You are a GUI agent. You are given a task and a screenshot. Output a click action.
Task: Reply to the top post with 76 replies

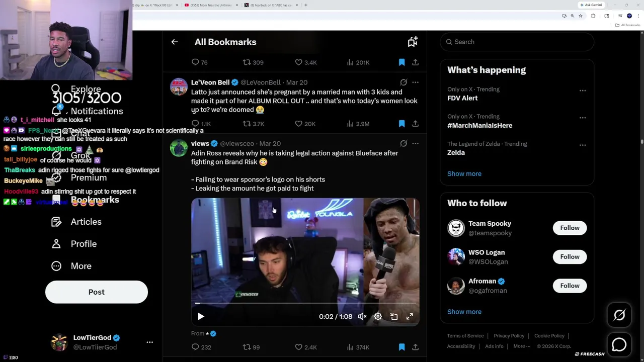click(x=200, y=63)
